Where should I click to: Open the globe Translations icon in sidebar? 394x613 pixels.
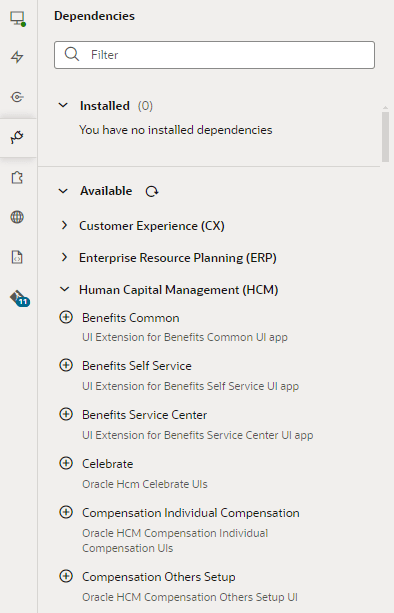point(17,217)
